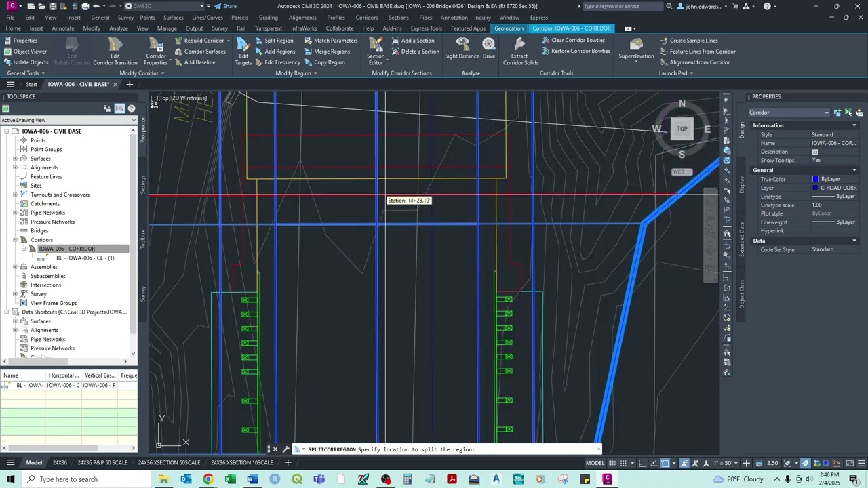The height and width of the screenshot is (488, 868).
Task: Toggle drawing grid display in status bar
Action: [612, 463]
